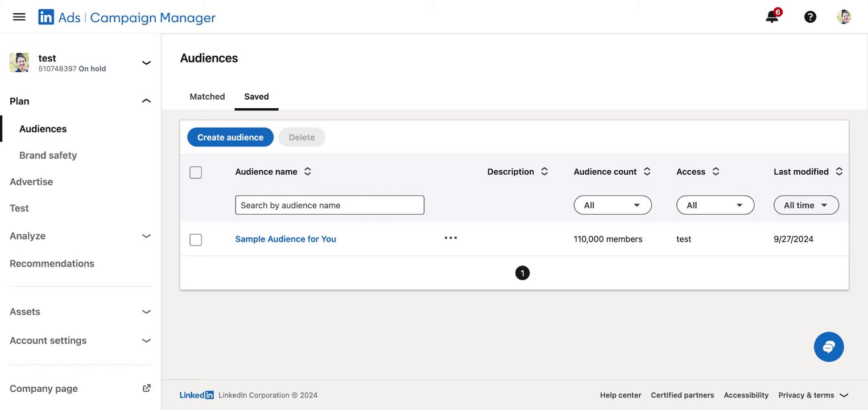This screenshot has height=410, width=868.
Task: Open the Sample Audience for You link
Action: pos(286,239)
